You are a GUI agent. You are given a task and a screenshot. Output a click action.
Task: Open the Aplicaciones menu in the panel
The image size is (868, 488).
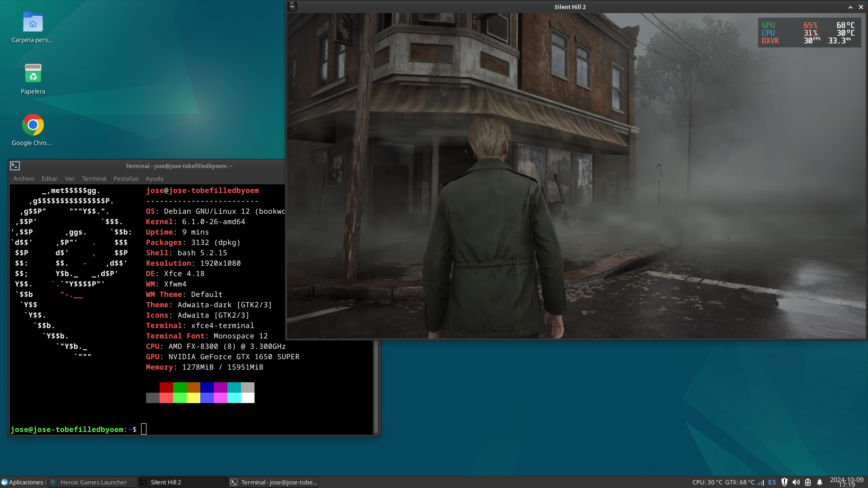pos(22,482)
